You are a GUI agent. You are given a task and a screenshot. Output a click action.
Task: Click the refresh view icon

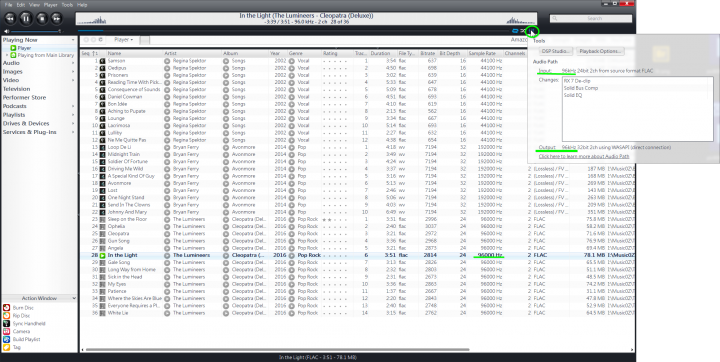(101, 40)
